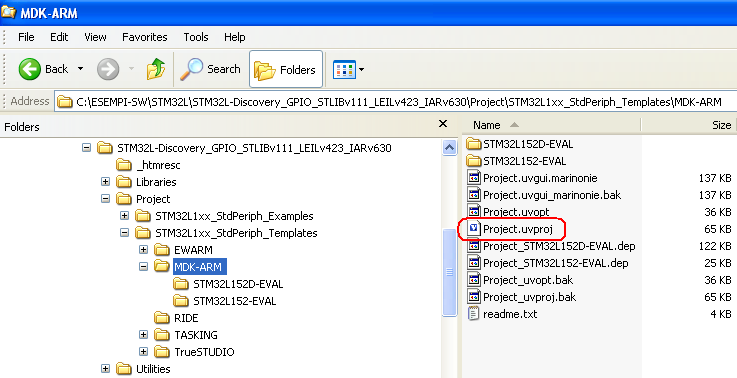Click the 122 KB size value
Image resolution: width=737 pixels, height=378 pixels.
click(715, 246)
